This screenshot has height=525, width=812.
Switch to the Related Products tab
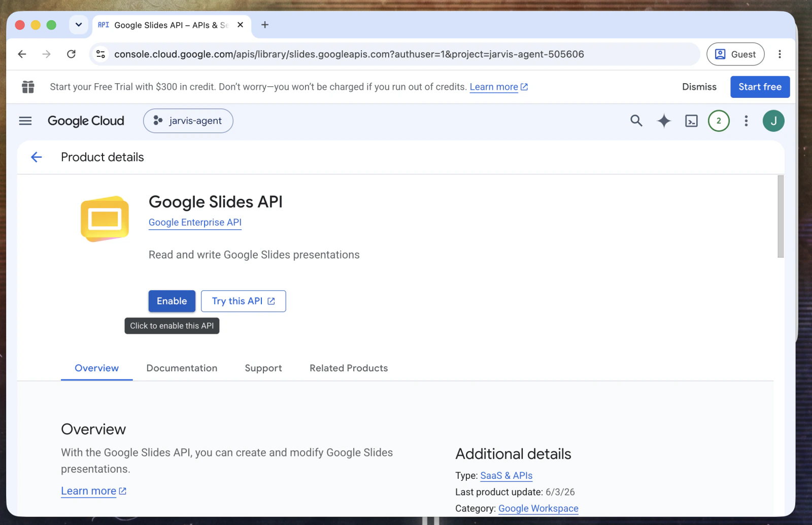click(x=349, y=368)
